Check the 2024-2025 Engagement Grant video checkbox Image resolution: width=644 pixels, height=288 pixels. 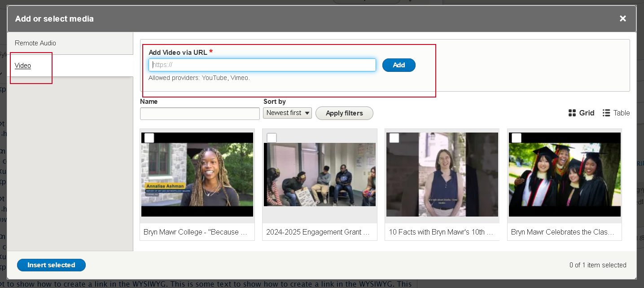coord(272,138)
